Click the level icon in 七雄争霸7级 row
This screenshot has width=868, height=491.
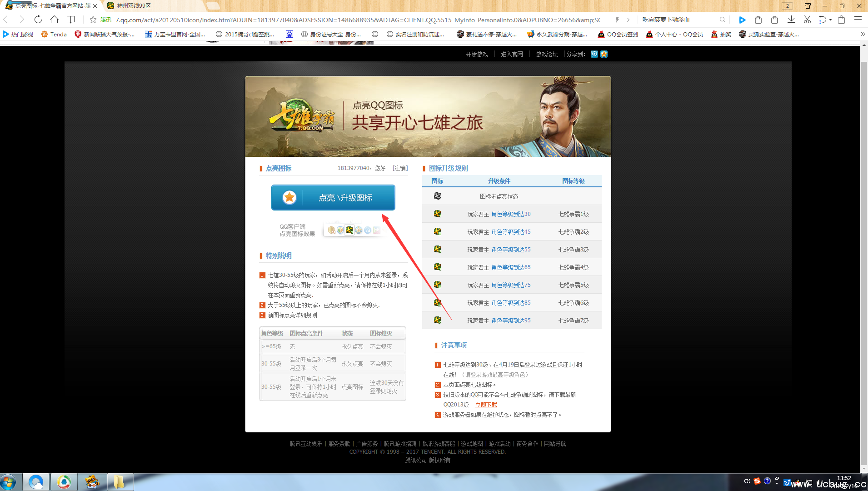[438, 320]
